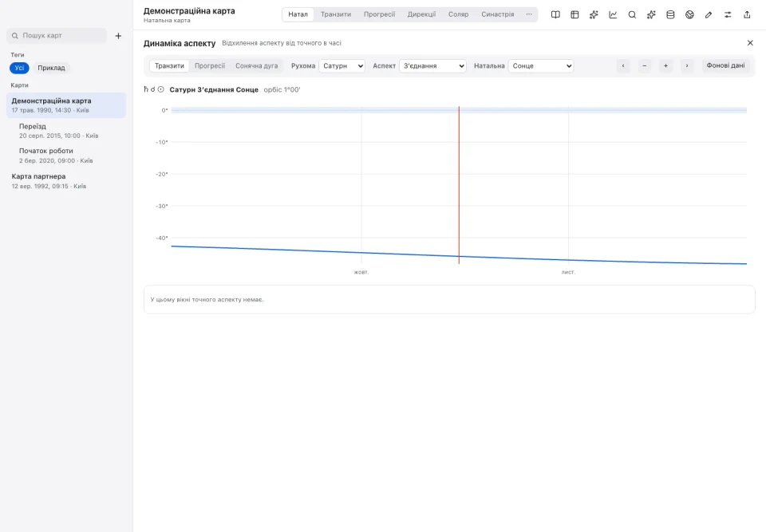Viewport: 766px width, 532px height.
Task: Click the globe icon in the top toolbar
Action: [x=689, y=14]
